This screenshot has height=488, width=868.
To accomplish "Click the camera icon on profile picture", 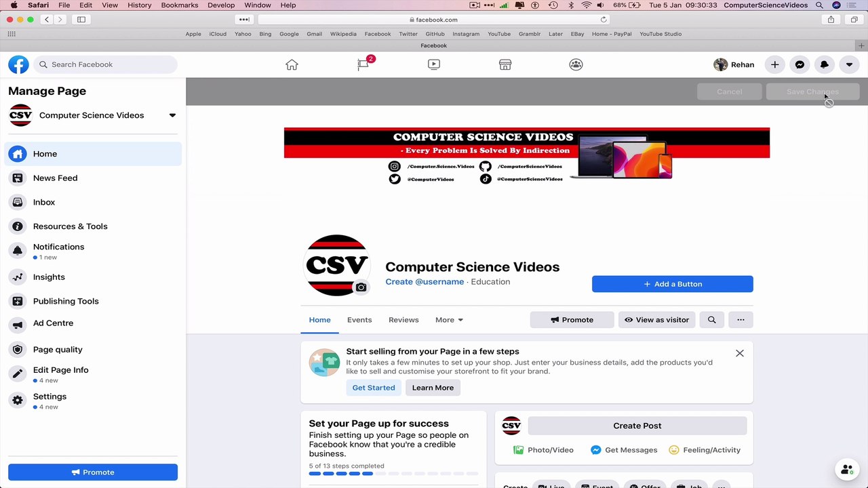I will tap(361, 287).
